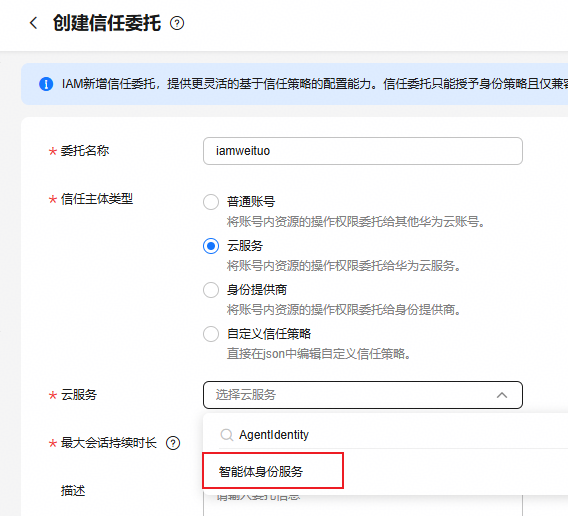Click the blue info icon in banner

(46, 84)
